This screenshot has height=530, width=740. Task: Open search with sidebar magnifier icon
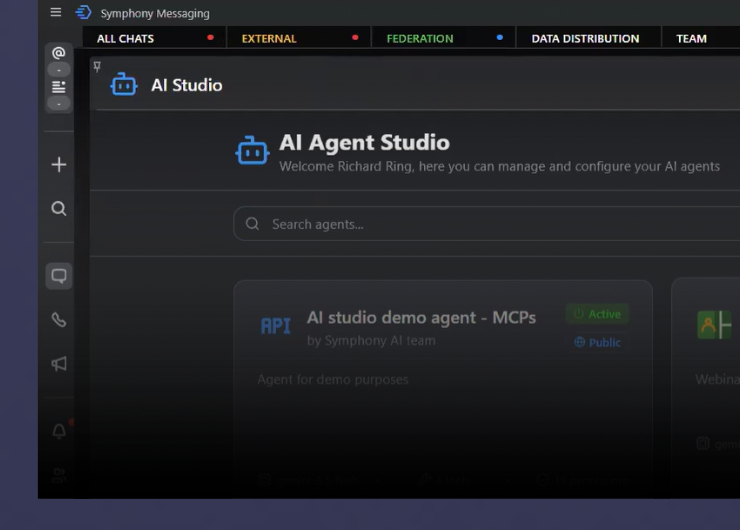click(x=59, y=208)
